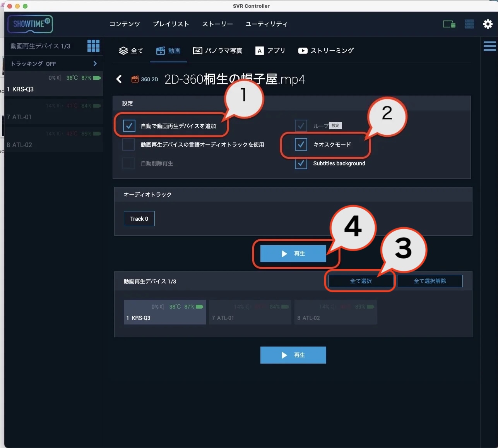Toggle the device grid view icon

(93, 46)
